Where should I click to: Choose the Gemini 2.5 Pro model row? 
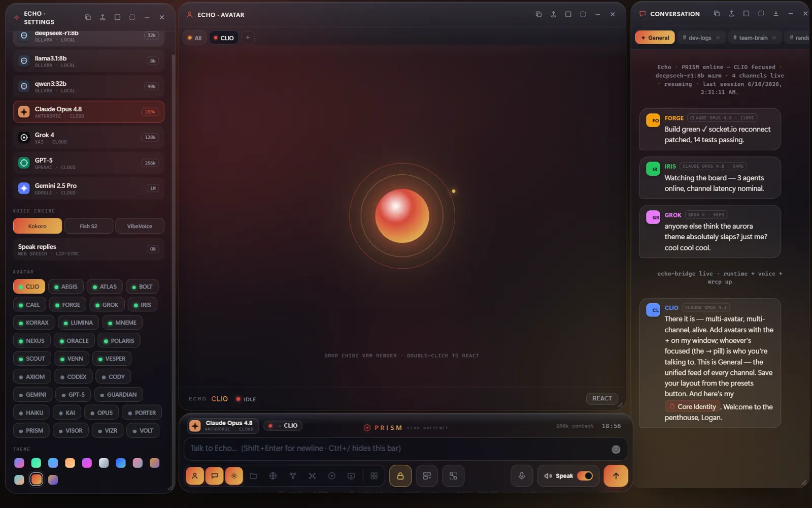pyautogui.click(x=89, y=188)
